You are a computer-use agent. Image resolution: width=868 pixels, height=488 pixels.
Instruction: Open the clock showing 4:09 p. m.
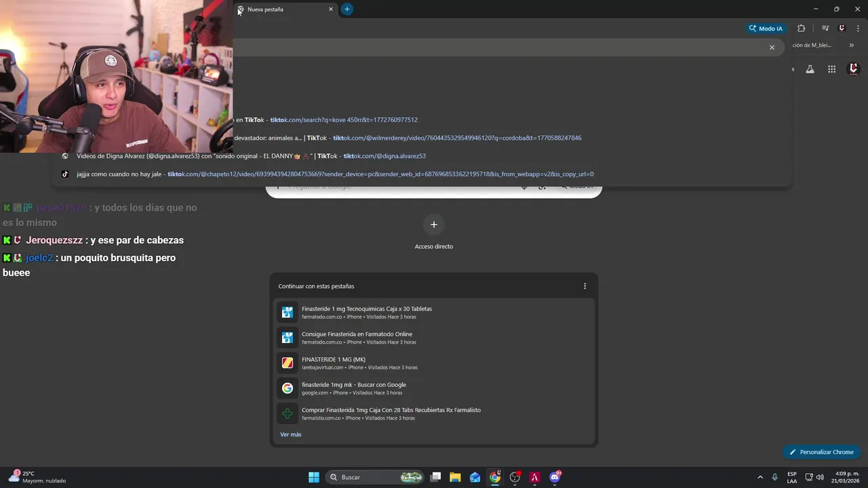(847, 477)
